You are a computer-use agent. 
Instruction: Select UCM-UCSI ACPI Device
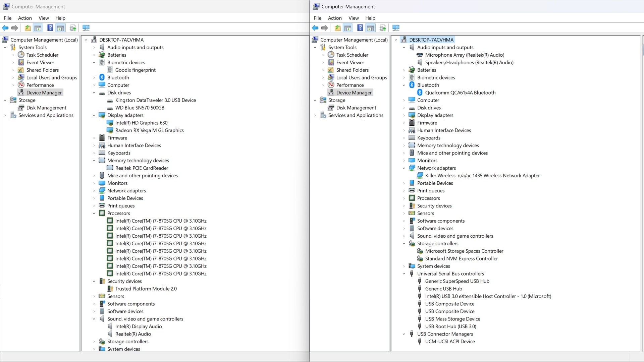pyautogui.click(x=450, y=342)
